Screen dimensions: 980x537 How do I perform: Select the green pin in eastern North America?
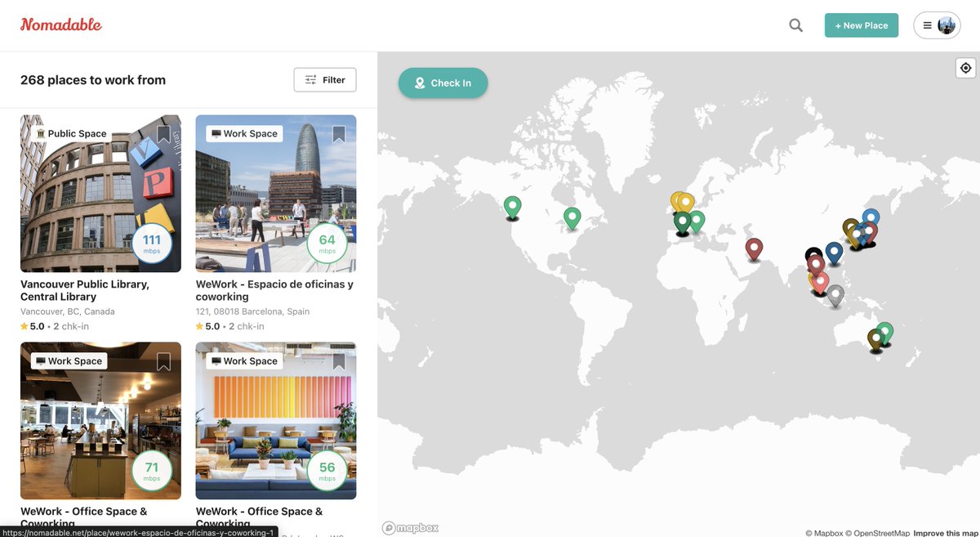[572, 218]
